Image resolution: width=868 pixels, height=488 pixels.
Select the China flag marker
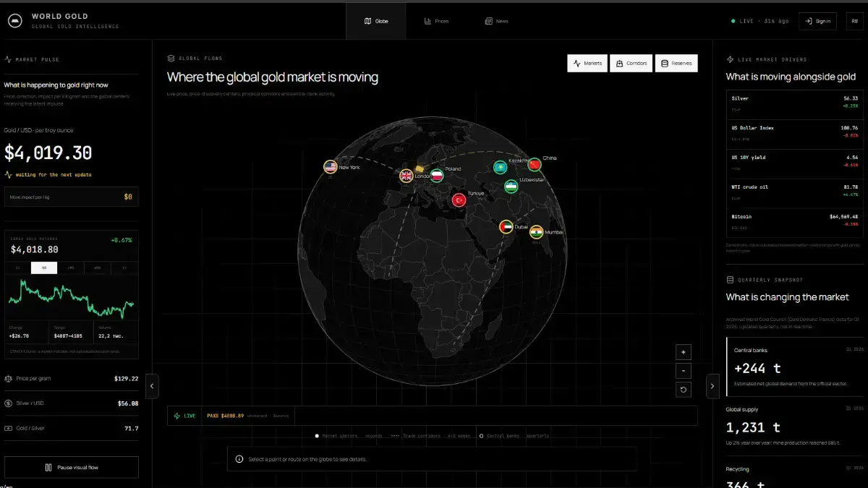535,164
